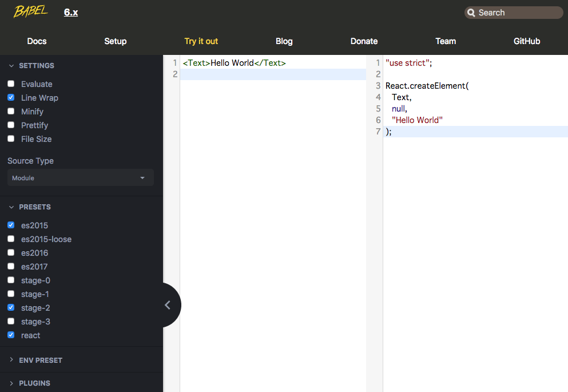Enable the Evaluate checkbox
Viewport: 568px width, 392px height.
[10, 84]
